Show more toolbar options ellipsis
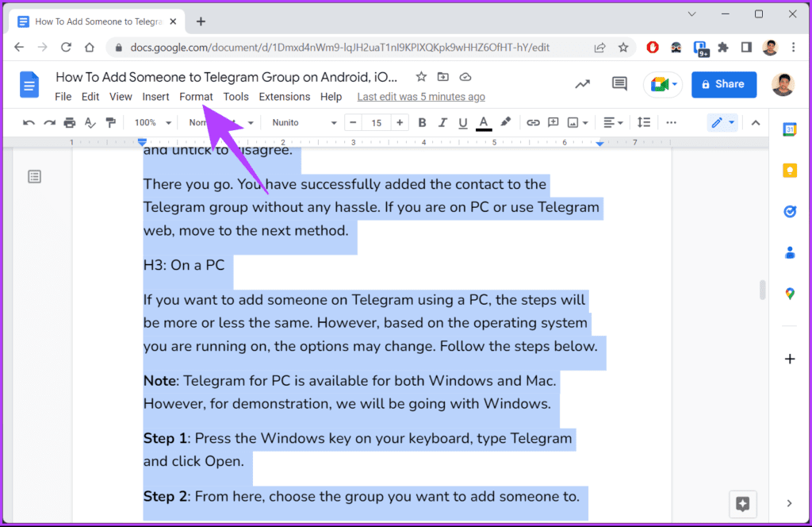This screenshot has height=527, width=812. (671, 123)
